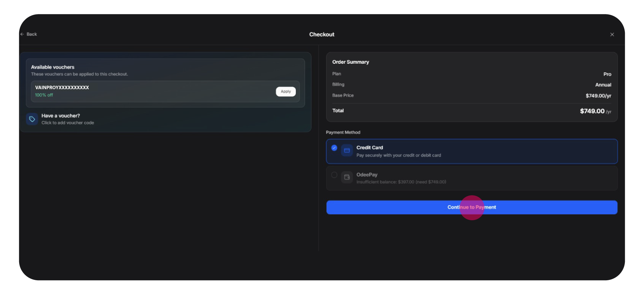Viewport: 644px width, 295px height.
Task: Click the VAINPROYXXXXXXXXXXX code text
Action: pos(62,87)
